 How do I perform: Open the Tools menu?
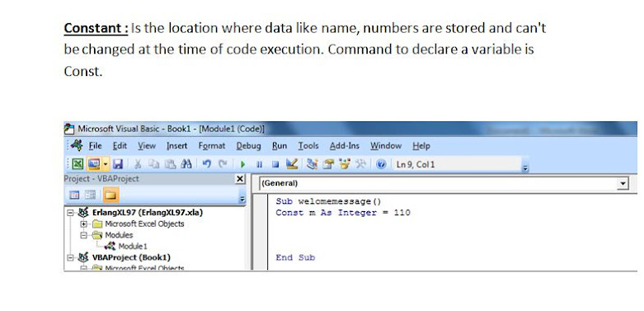pyautogui.click(x=308, y=146)
